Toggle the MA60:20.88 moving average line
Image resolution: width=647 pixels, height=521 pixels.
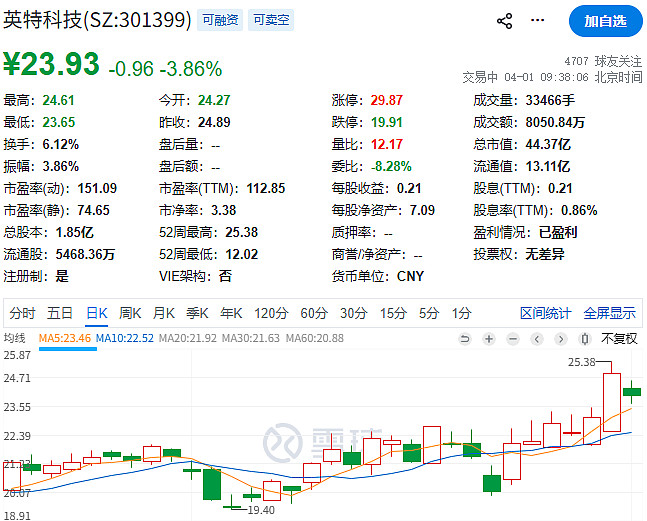tap(314, 338)
